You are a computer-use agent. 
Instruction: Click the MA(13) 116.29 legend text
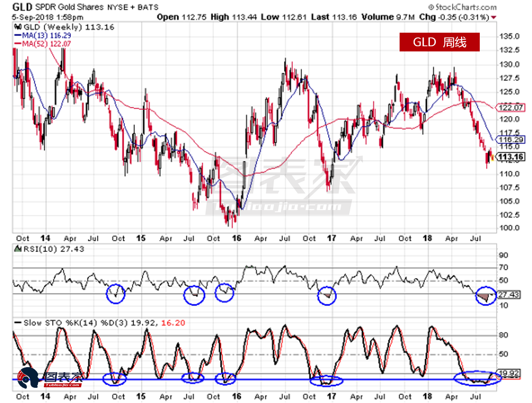coord(47,35)
